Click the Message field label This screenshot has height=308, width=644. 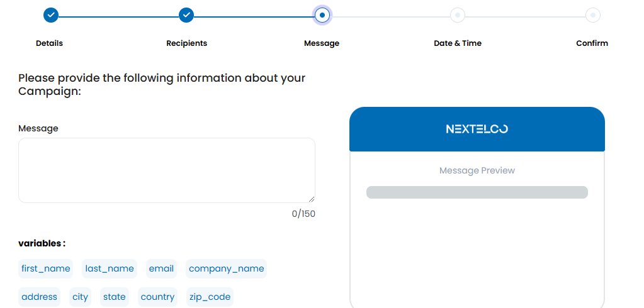click(x=38, y=128)
